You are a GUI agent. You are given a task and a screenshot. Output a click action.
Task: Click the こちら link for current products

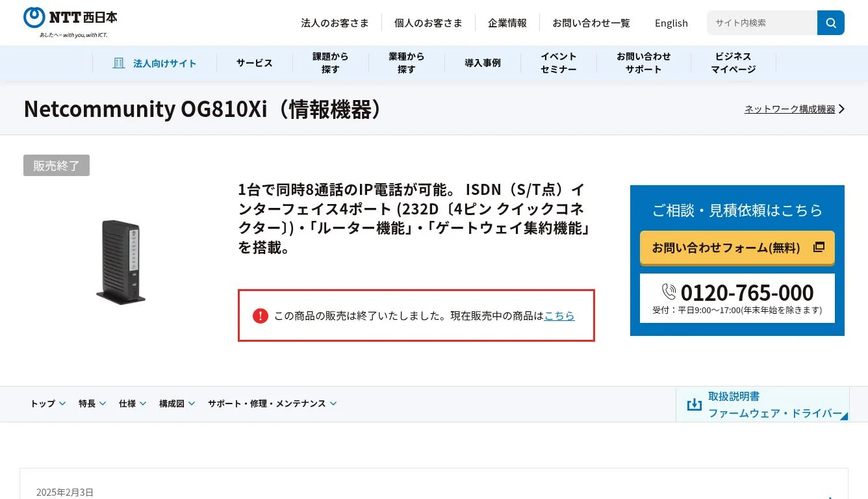[559, 316]
